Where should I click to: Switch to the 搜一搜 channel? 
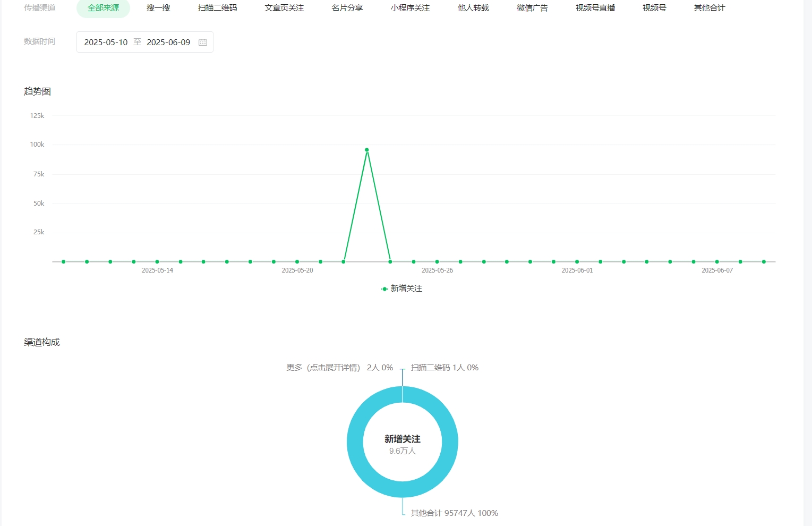[x=158, y=8]
